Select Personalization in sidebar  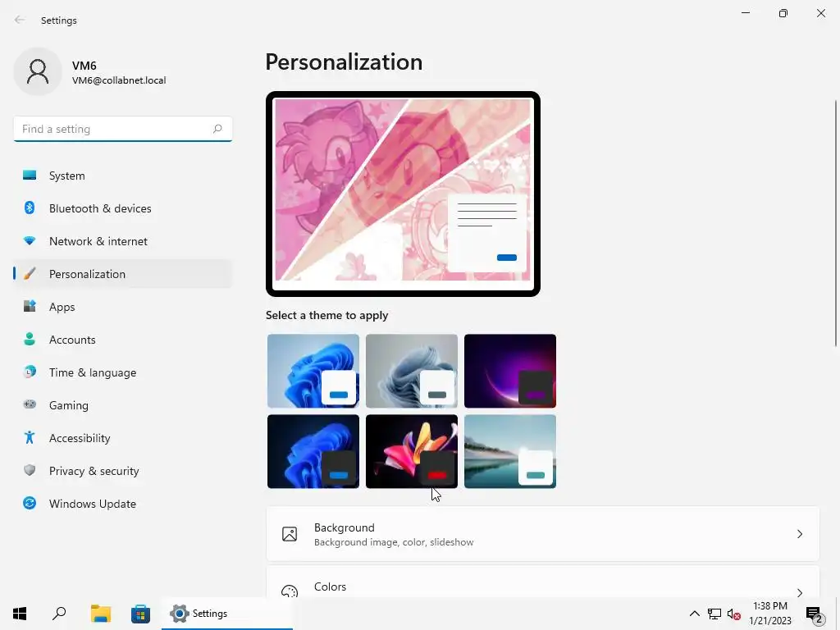(123, 274)
